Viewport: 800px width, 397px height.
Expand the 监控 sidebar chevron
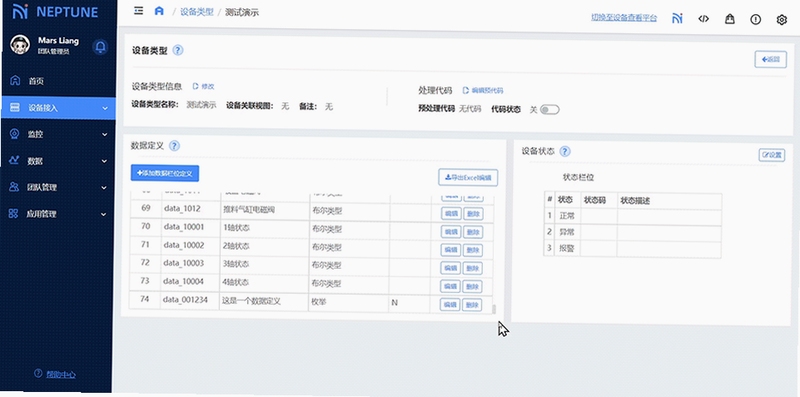coord(105,135)
